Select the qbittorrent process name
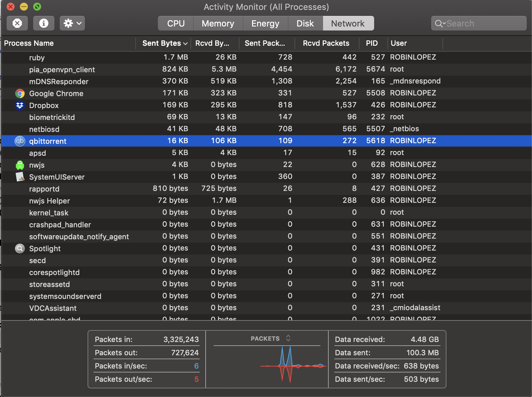Screen dimensions: 532x397 tap(48, 141)
